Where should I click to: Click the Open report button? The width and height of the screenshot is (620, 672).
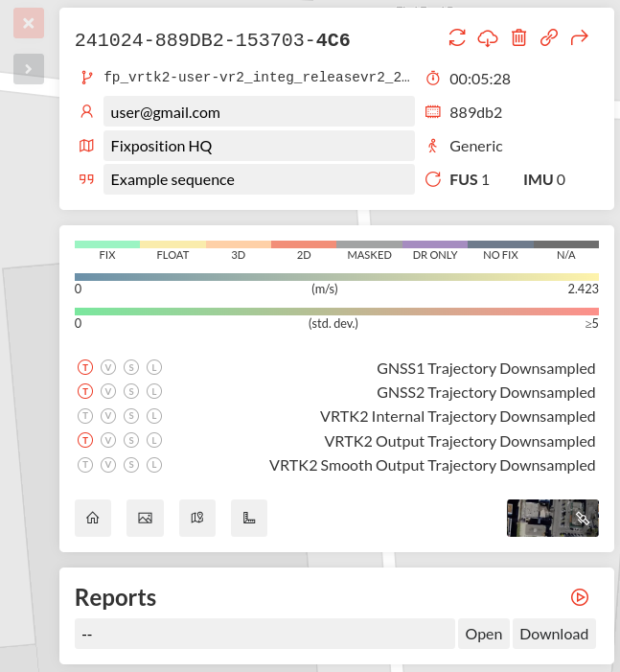(484, 634)
